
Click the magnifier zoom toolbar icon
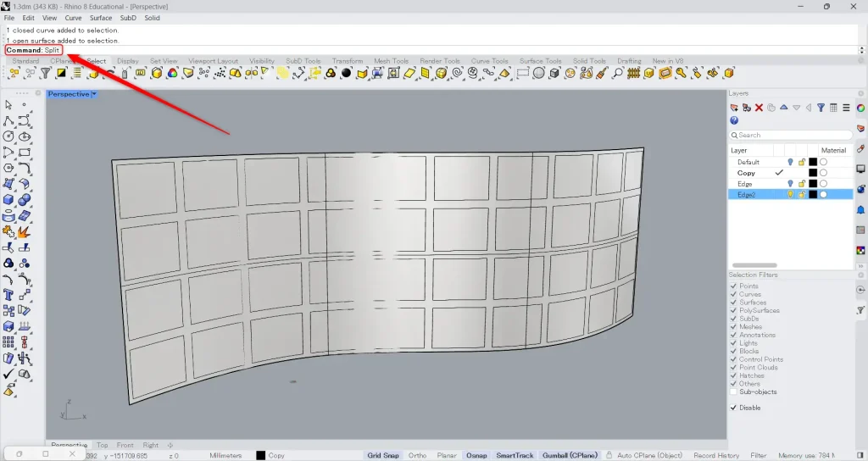[618, 73]
